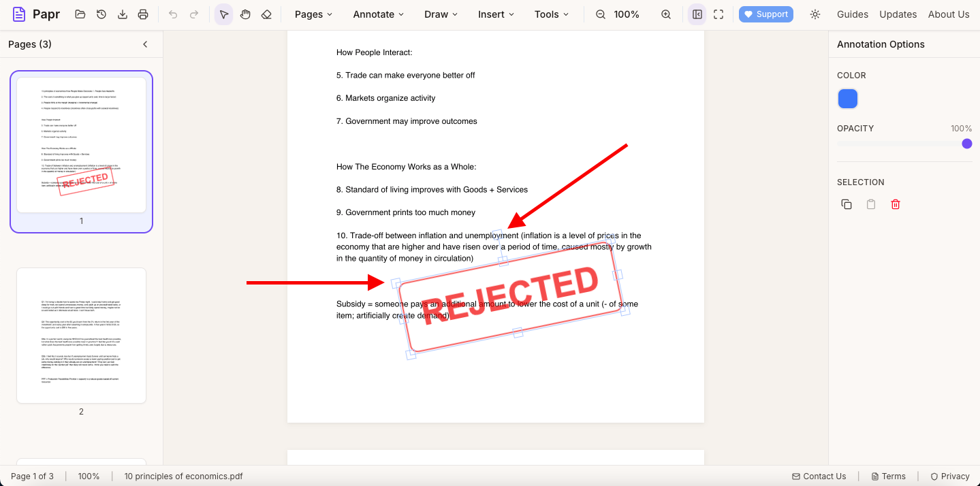Copy the selected annotation
The image size is (980, 486).
click(846, 204)
